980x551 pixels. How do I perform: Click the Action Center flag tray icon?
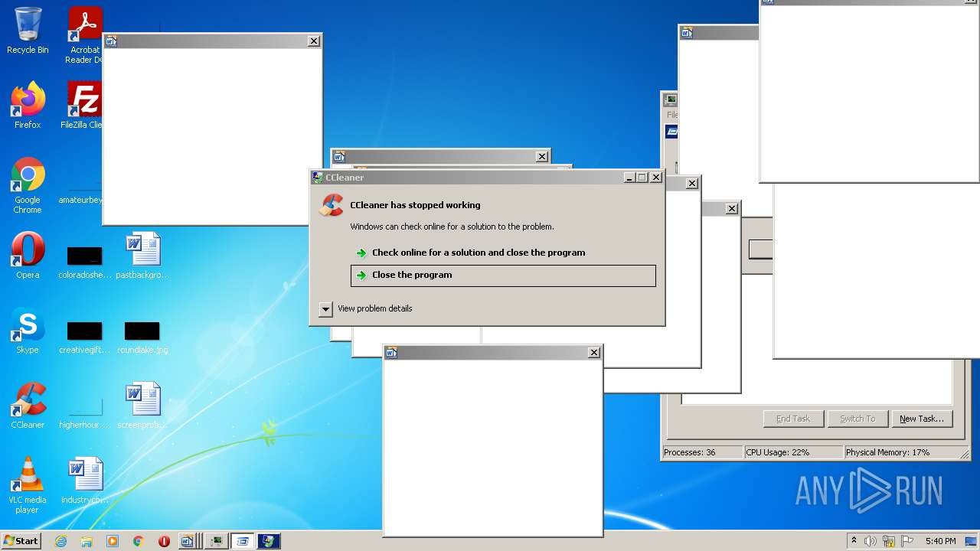pos(907,541)
